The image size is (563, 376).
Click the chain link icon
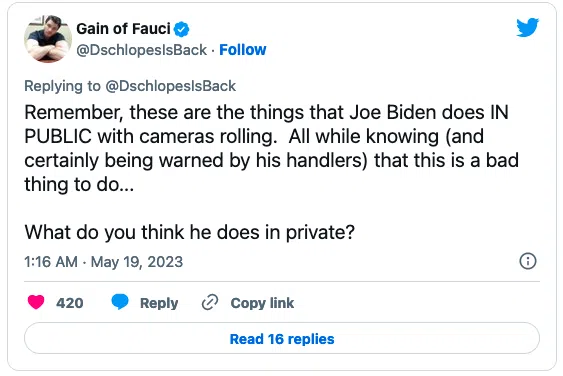210,302
